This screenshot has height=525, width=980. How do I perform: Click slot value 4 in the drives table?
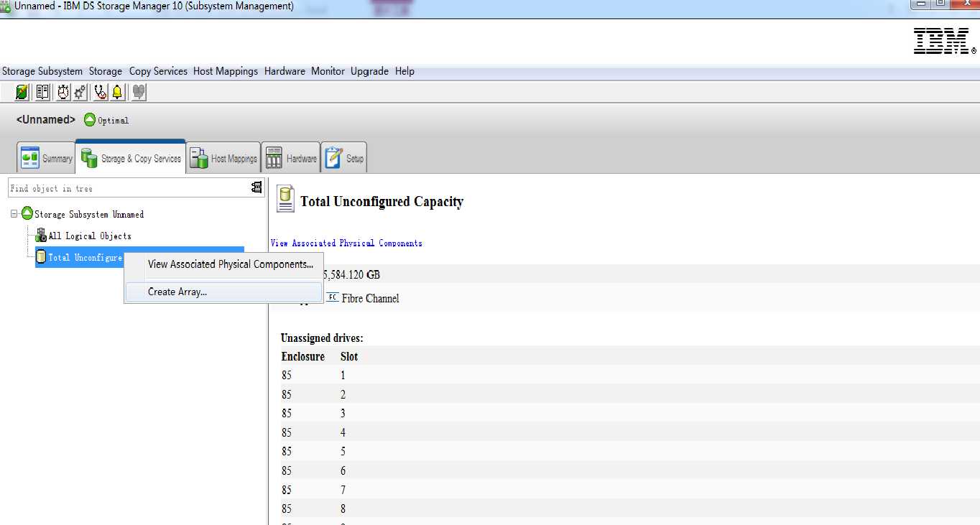point(343,432)
